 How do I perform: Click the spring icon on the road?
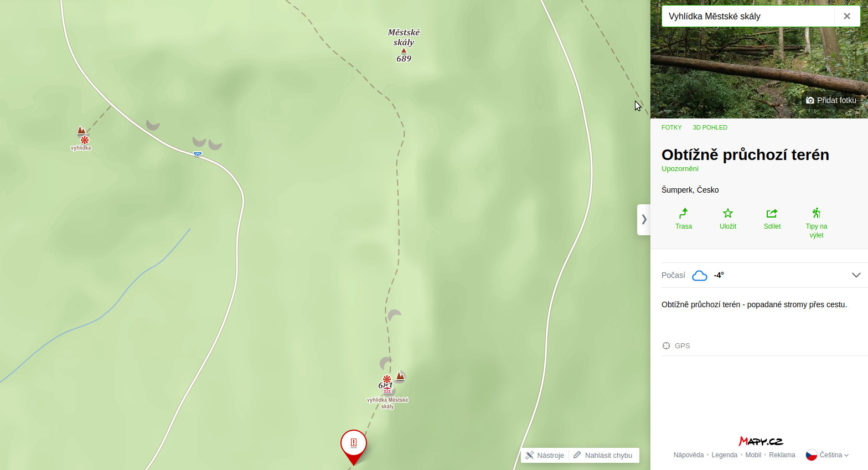tap(198, 153)
